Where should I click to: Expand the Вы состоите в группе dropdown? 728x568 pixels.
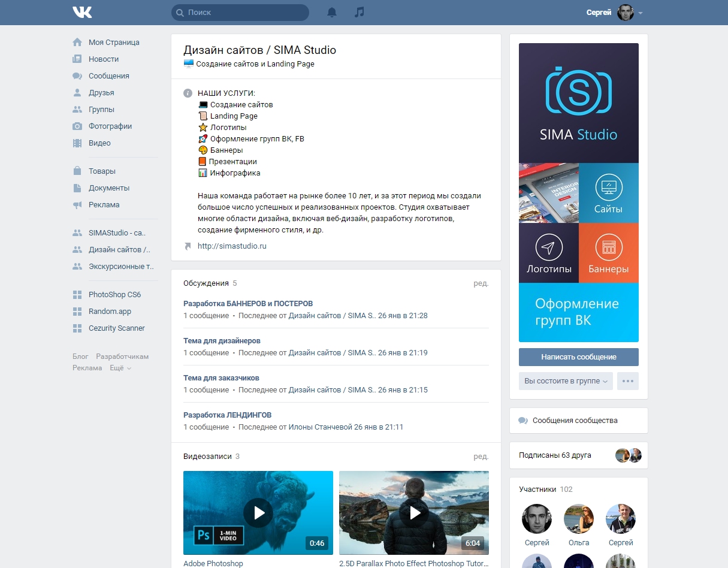[x=566, y=381]
